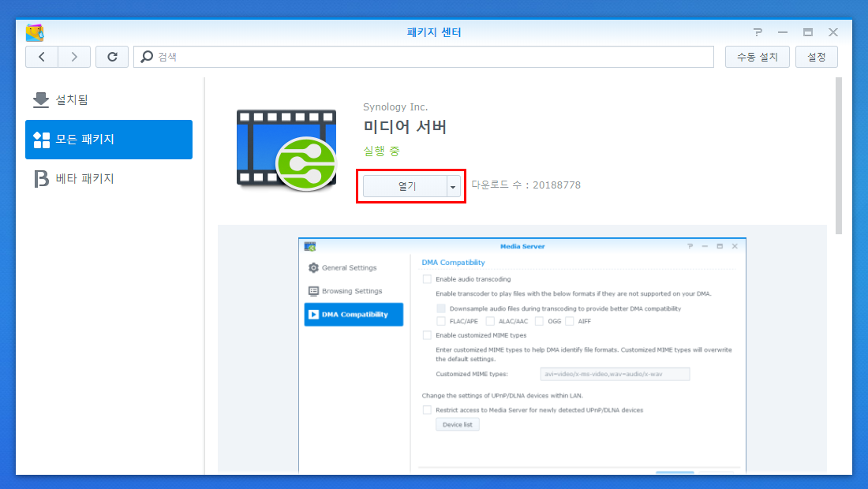This screenshot has width=868, height=489.
Task: Click the download count 20188778 text
Action: (526, 185)
